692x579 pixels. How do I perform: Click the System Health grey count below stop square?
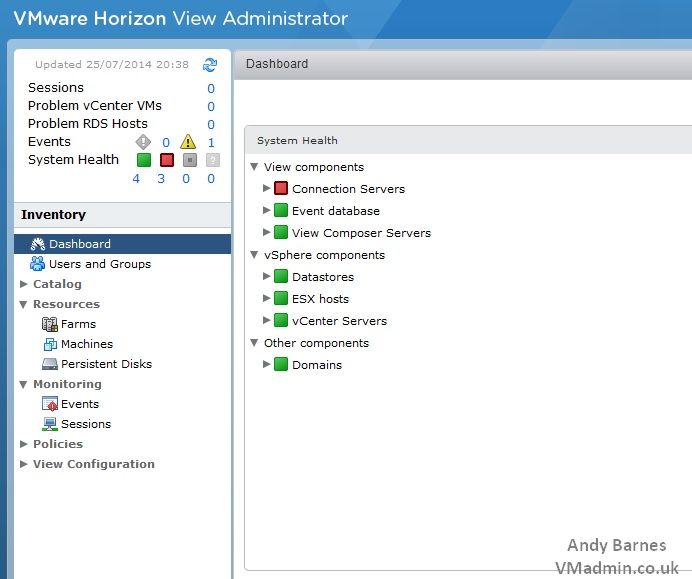point(186,179)
